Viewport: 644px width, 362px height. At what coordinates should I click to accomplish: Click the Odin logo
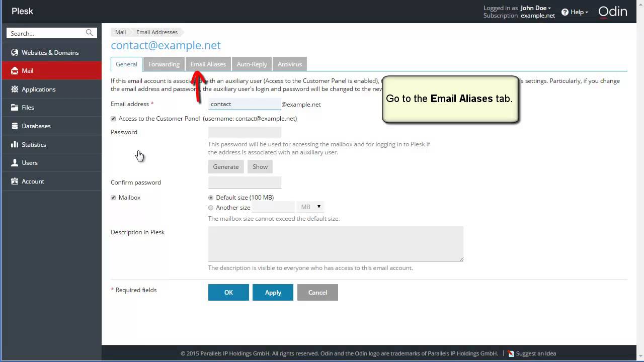(x=612, y=12)
